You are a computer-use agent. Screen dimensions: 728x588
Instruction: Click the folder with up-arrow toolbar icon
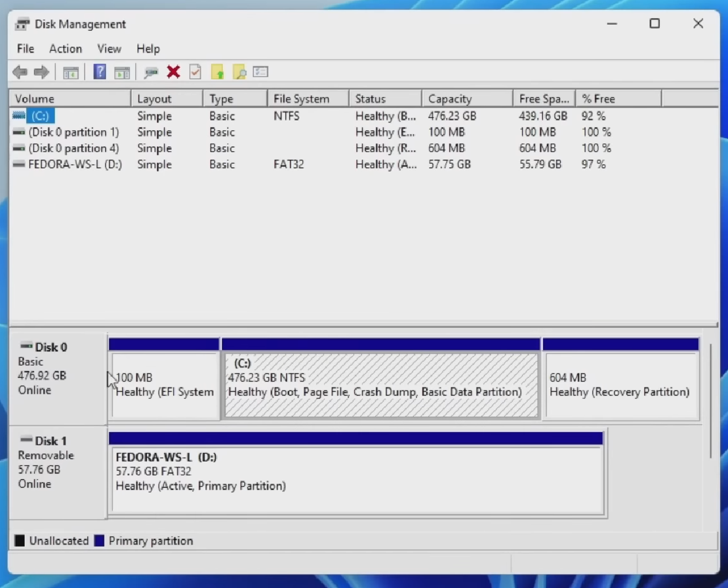tap(217, 72)
